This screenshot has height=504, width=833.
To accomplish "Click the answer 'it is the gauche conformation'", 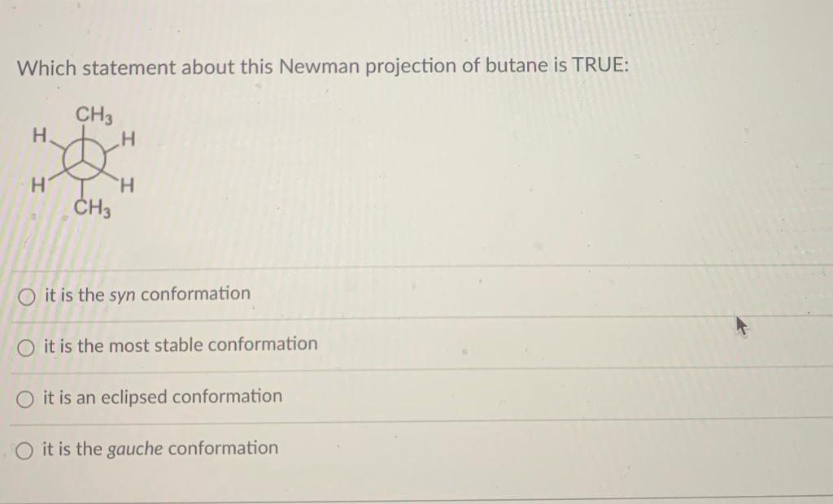I will point(159,448).
